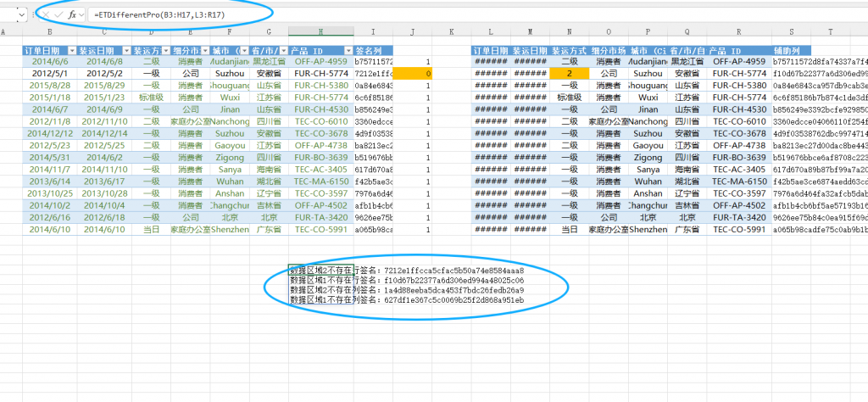
Task: Select column header J
Action: click(413, 32)
